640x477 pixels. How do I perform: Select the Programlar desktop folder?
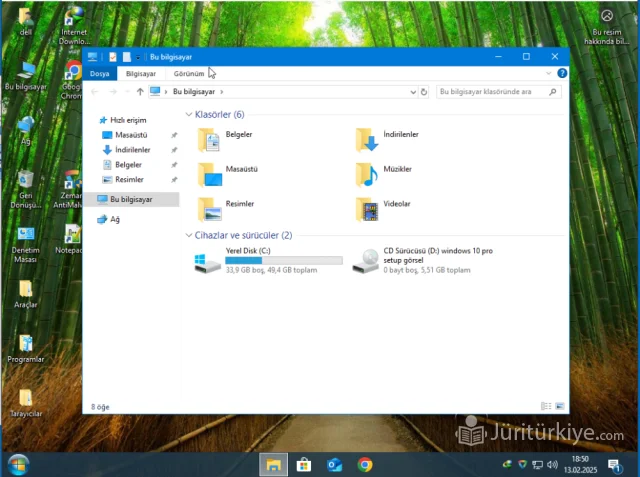pos(25,349)
